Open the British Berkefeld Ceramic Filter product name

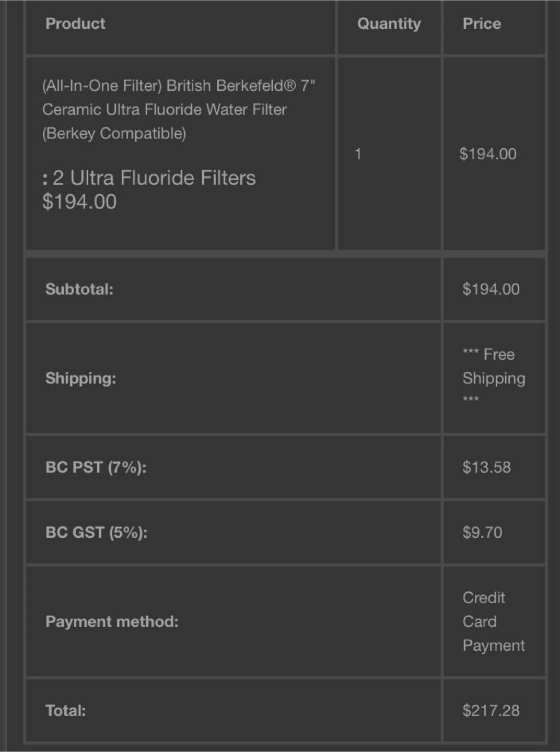pyautogui.click(x=179, y=109)
